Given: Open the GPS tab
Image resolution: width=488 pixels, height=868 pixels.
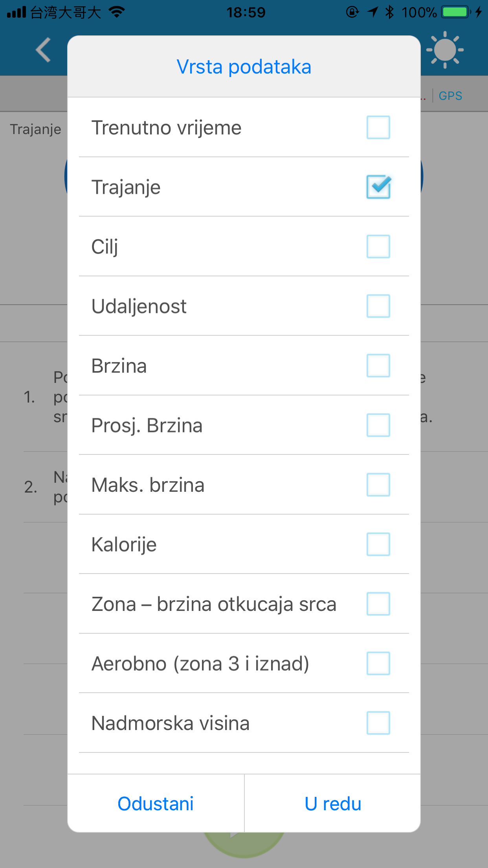Looking at the screenshot, I should (x=450, y=96).
